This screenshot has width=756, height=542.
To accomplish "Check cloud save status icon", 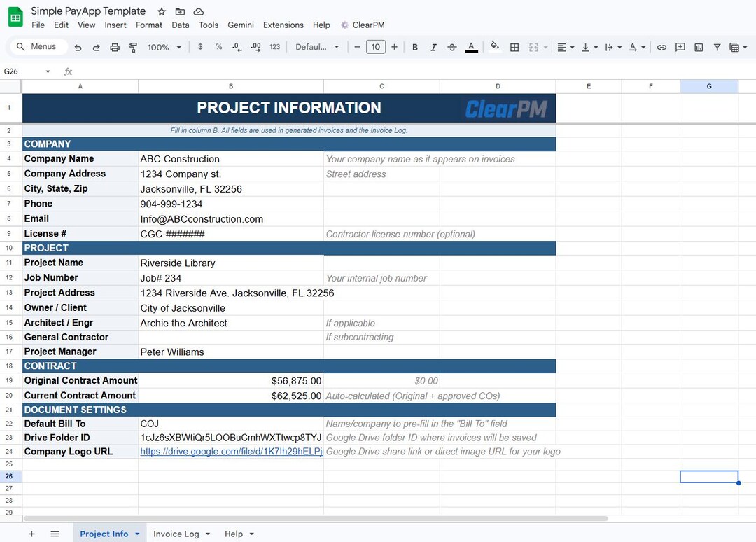I will pos(198,12).
